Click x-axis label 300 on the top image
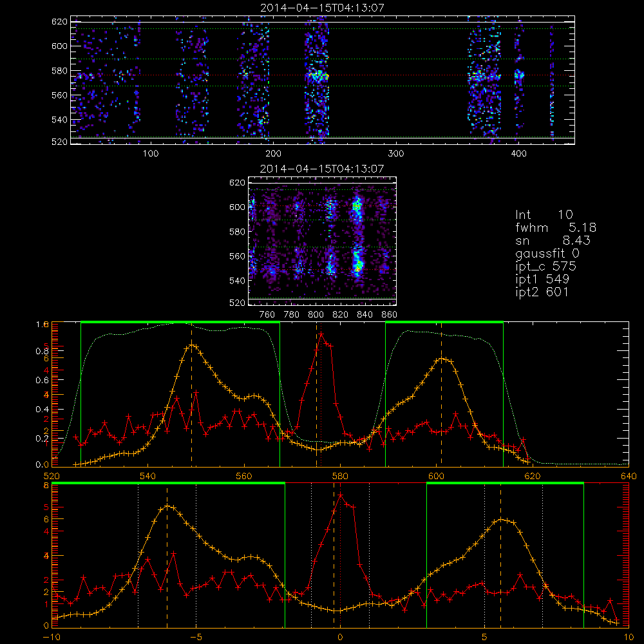This screenshot has height=644, width=644. pyautogui.click(x=396, y=154)
